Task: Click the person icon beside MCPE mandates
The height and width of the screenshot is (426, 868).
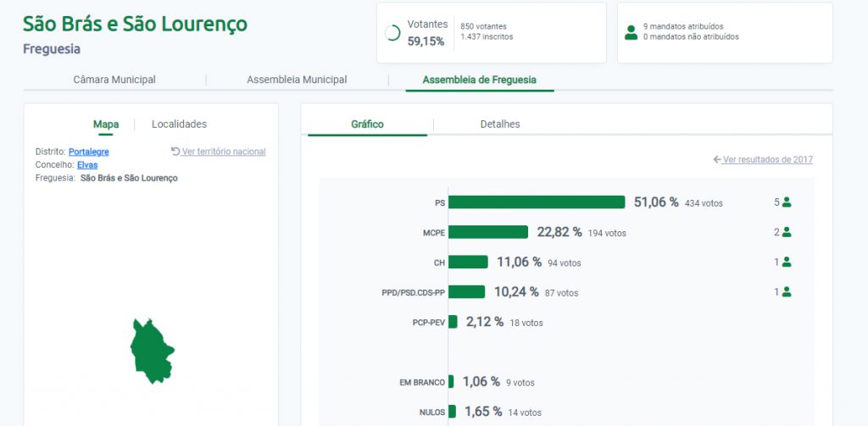Action: (x=787, y=232)
